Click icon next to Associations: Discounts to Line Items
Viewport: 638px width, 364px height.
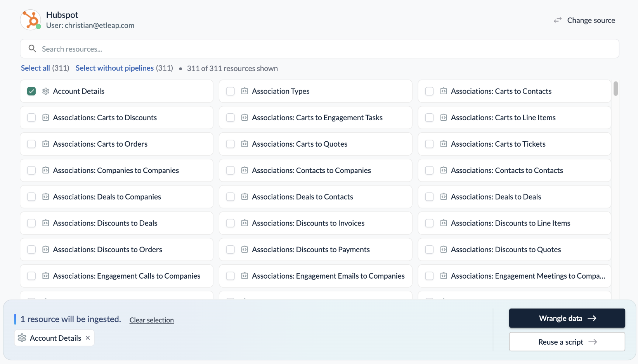(x=444, y=223)
